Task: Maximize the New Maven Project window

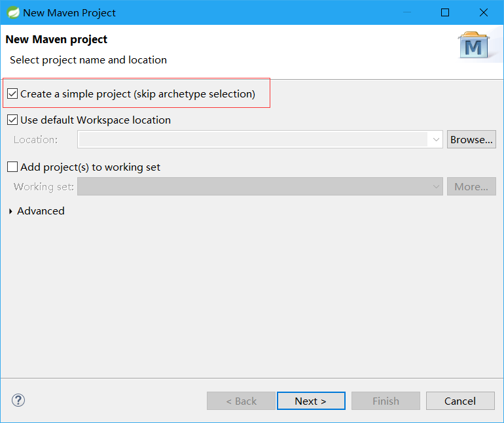Action: click(x=445, y=12)
